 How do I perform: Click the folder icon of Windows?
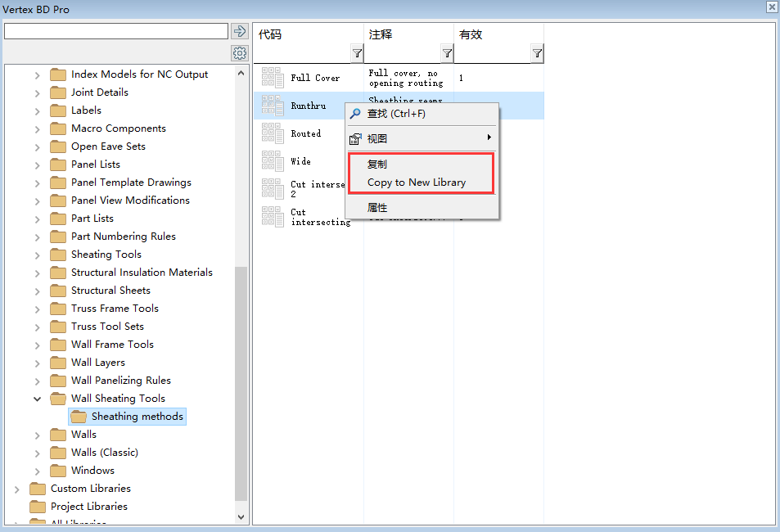pyautogui.click(x=58, y=471)
